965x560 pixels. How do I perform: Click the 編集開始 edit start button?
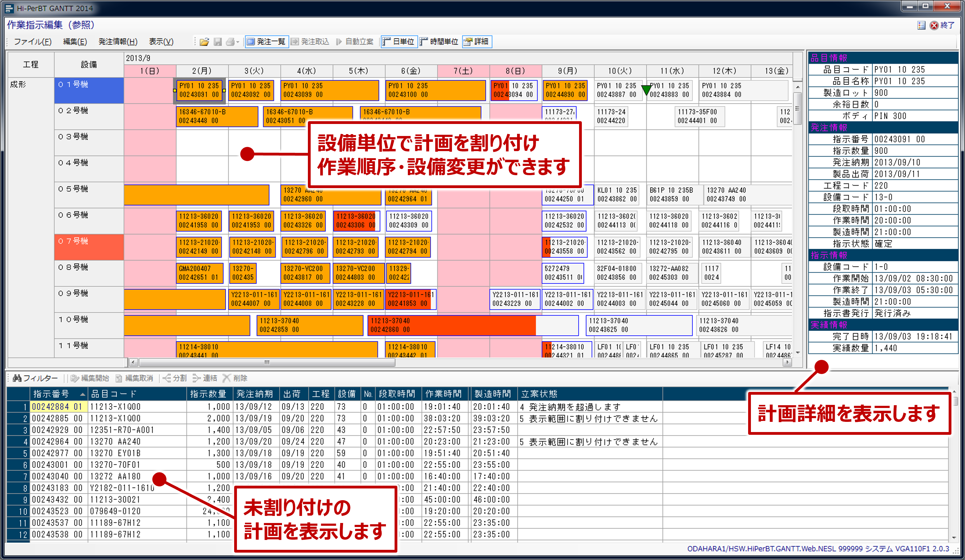point(90,378)
